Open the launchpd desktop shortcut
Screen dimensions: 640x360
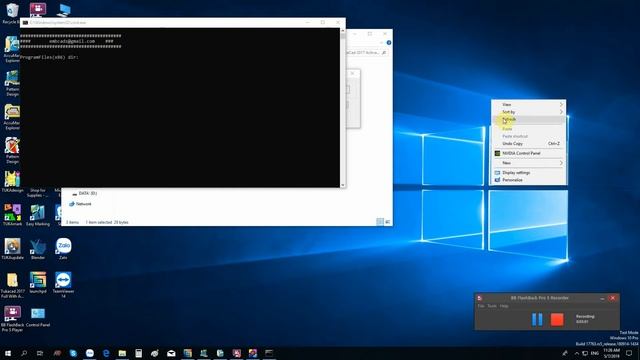(x=38, y=282)
